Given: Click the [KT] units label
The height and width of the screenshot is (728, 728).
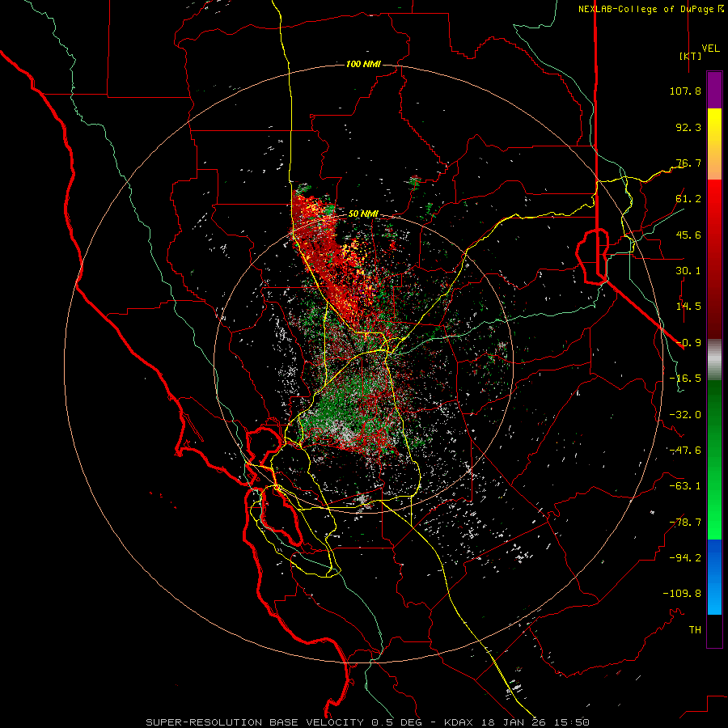Looking at the screenshot, I should pos(690,56).
